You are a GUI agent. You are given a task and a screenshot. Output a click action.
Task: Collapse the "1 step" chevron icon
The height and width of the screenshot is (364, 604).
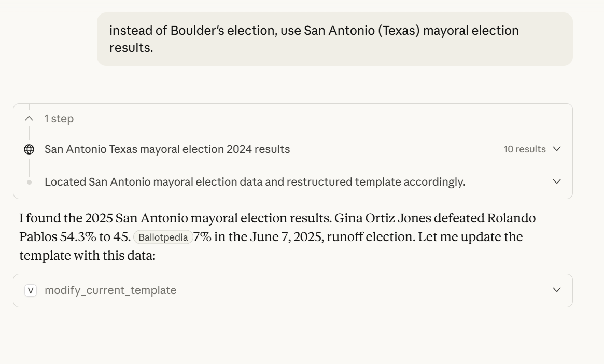(29, 119)
